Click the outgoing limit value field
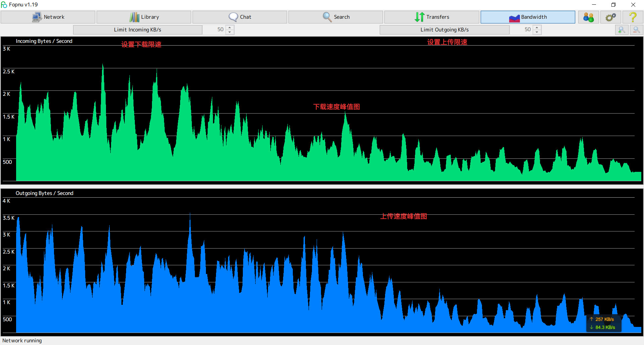644x345 pixels. (522, 30)
